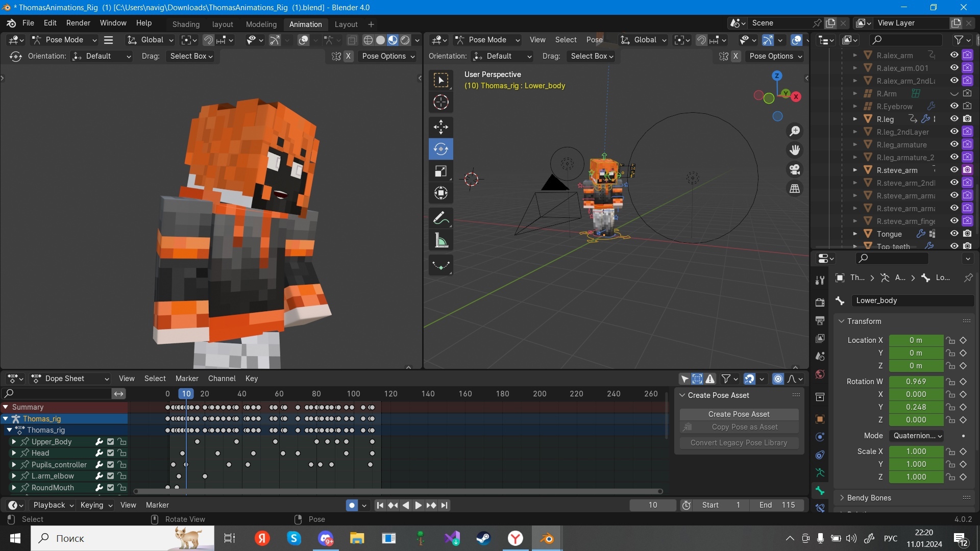Activate the Measure tool
The image size is (980, 551).
(441, 240)
